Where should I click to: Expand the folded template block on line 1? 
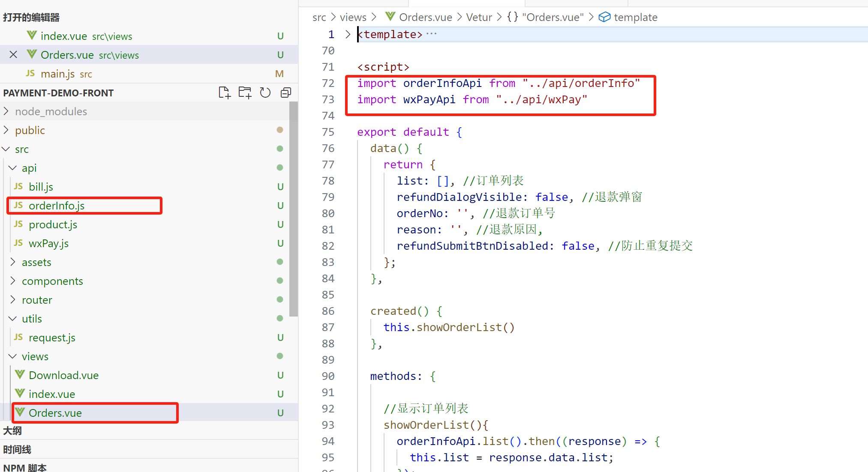[x=348, y=34]
